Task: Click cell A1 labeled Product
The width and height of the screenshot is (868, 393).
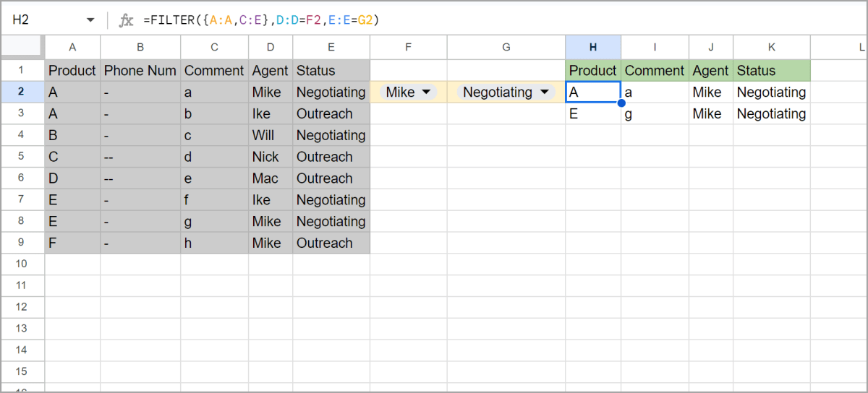Action: pyautogui.click(x=72, y=71)
